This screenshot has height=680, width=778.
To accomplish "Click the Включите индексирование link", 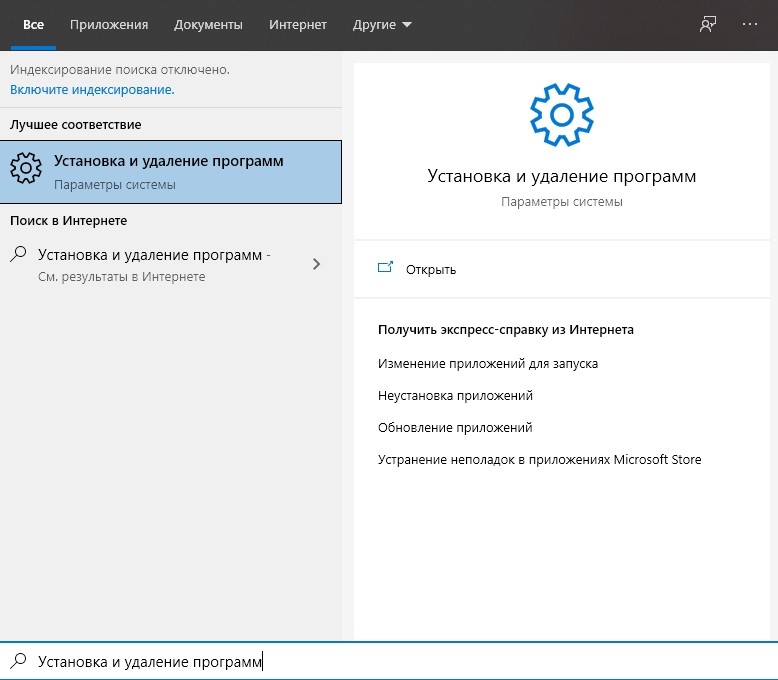I will pyautogui.click(x=92, y=89).
